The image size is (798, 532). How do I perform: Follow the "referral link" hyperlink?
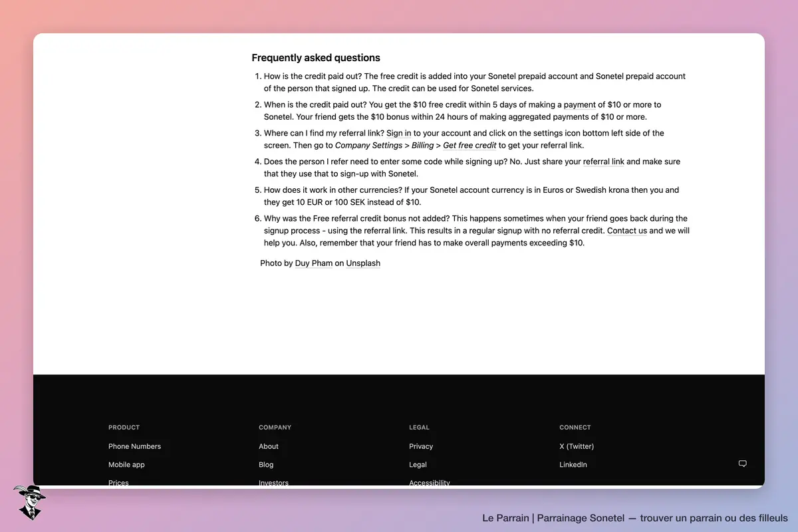click(604, 162)
